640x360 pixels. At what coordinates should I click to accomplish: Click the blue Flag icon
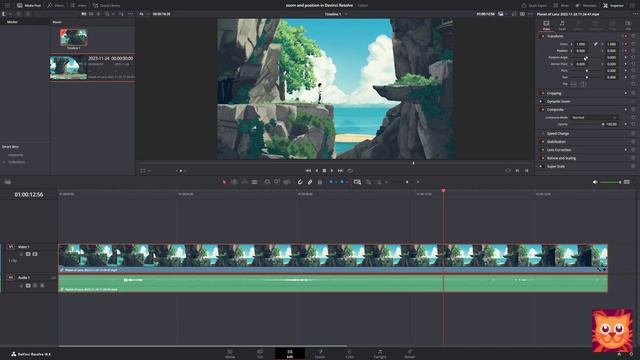point(331,182)
